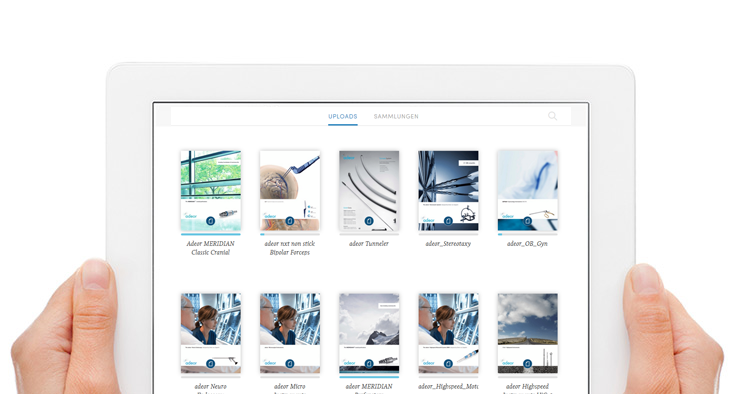Open the adeor Highspeed cloudy sky thumbnail
This screenshot has width=738, height=394.
click(x=528, y=333)
